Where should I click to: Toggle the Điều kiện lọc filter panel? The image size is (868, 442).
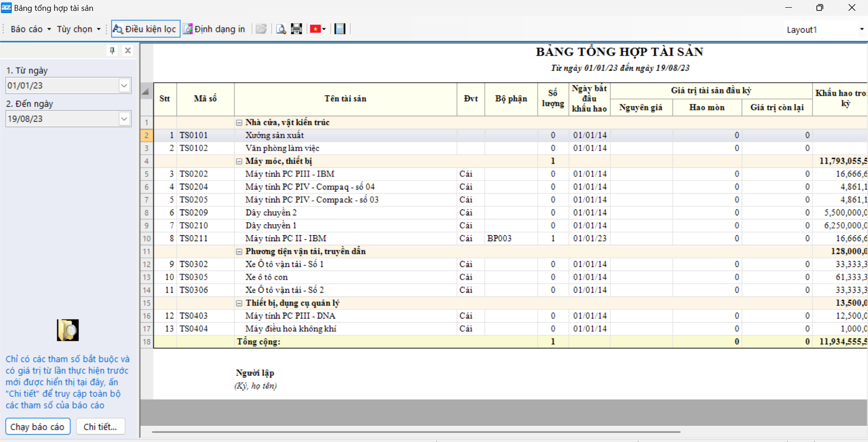click(146, 29)
